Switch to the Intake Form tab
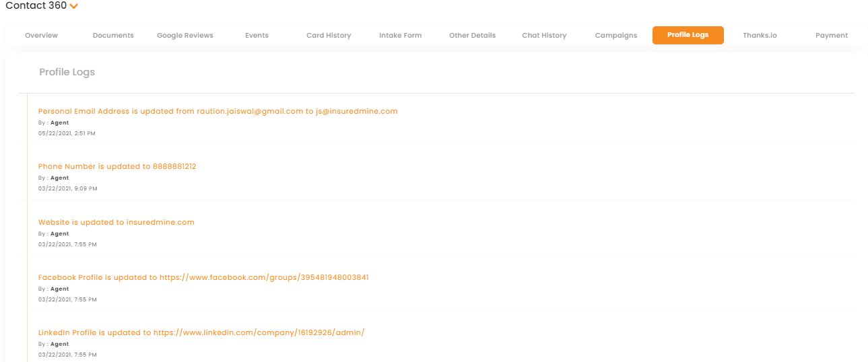This screenshot has height=362, width=868. point(401,36)
